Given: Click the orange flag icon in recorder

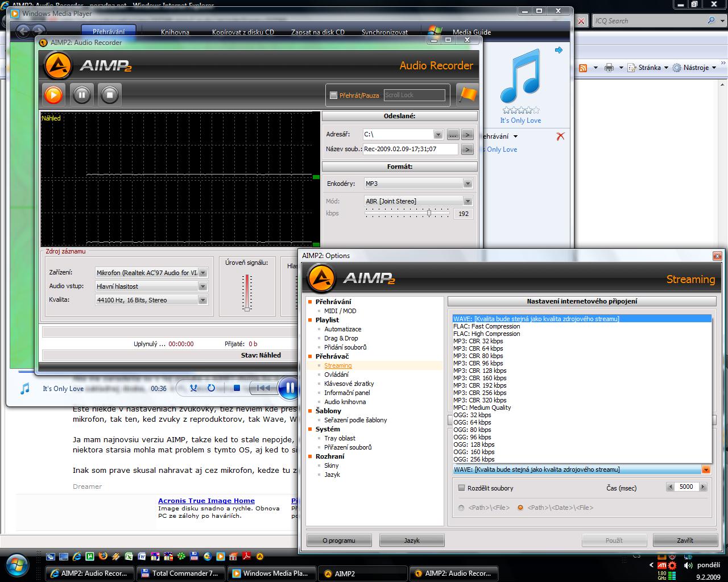Looking at the screenshot, I should click(x=467, y=94).
